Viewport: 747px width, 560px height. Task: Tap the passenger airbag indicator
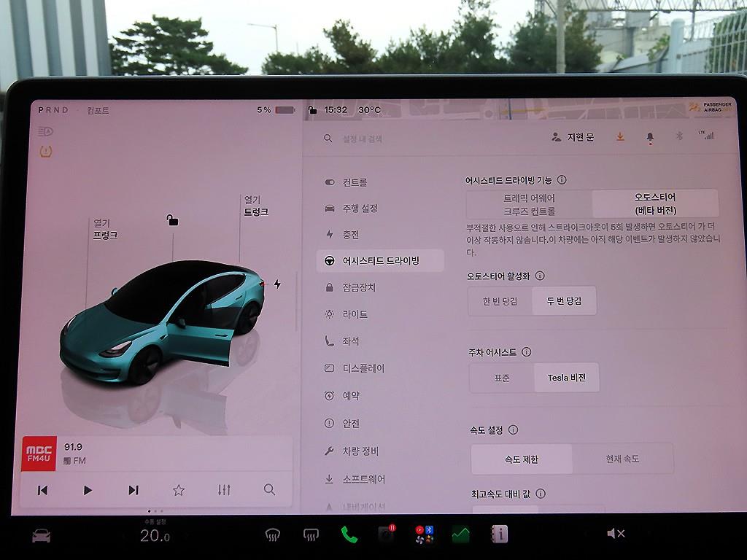711,107
